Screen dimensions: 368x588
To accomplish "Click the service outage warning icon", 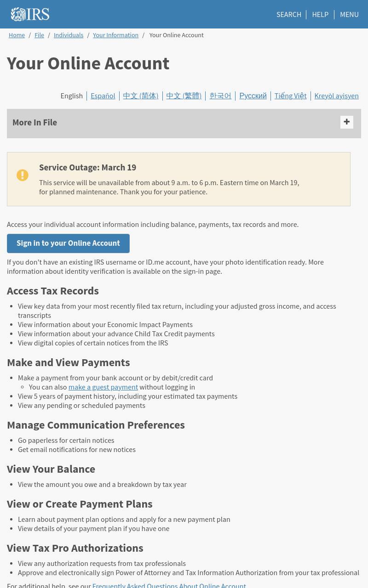I will click(23, 175).
